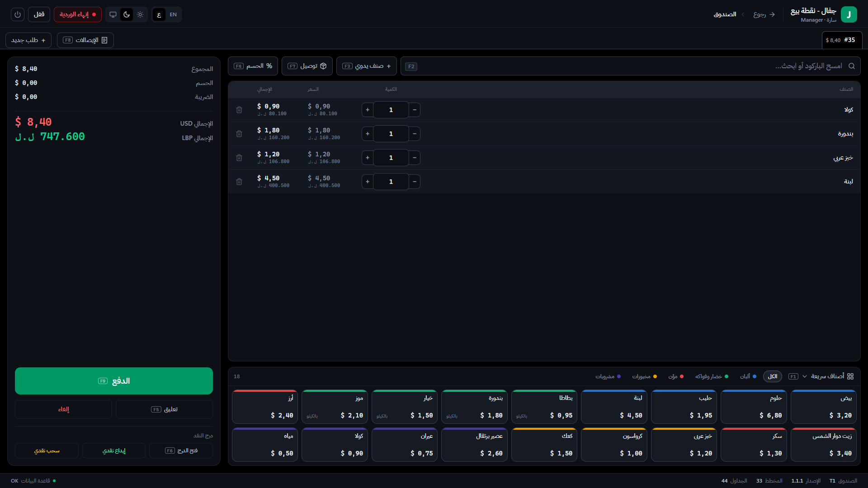Cancel order with إلغاء
This screenshot has height=488, width=868.
click(x=63, y=409)
